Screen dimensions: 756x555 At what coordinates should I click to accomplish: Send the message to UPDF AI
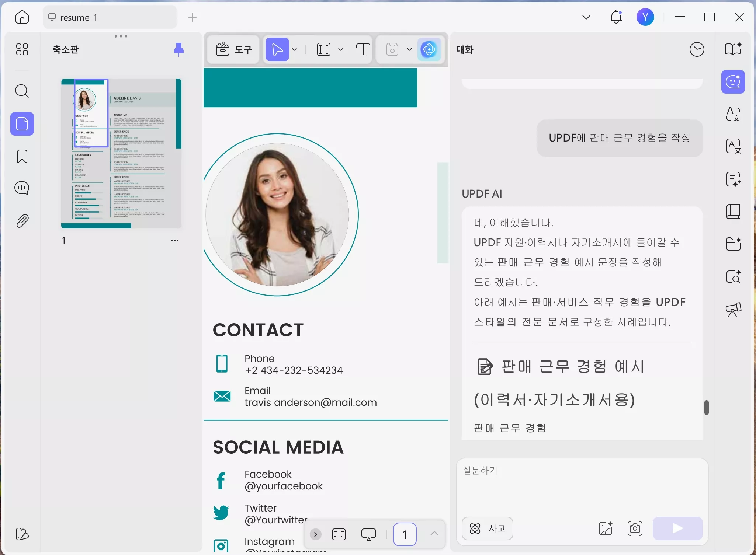(x=677, y=528)
